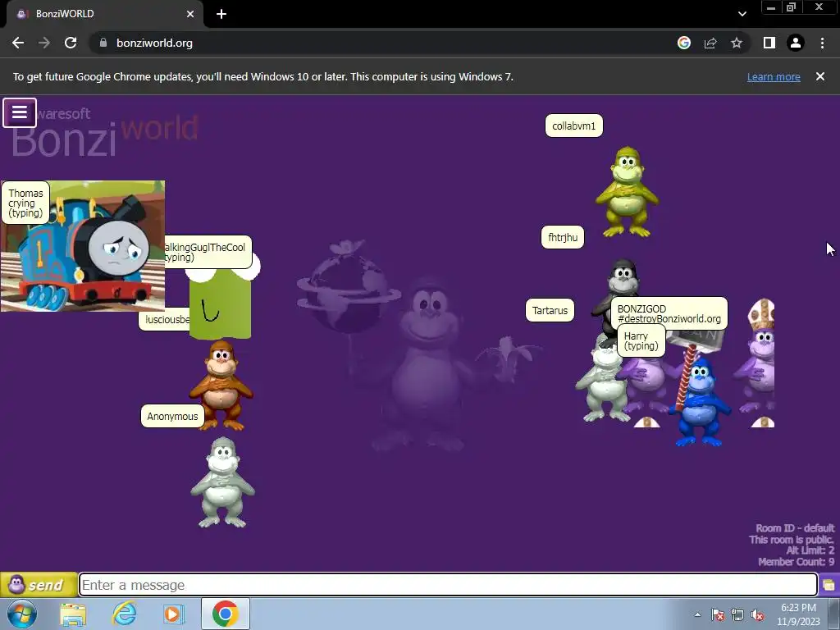This screenshot has height=630, width=840.
Task: Click the 'Thomas crying (typing)' bubble
Action: 25,203
